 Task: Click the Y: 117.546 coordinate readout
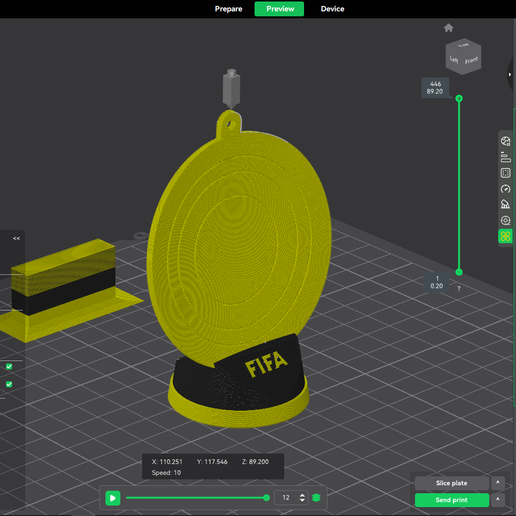point(212,462)
